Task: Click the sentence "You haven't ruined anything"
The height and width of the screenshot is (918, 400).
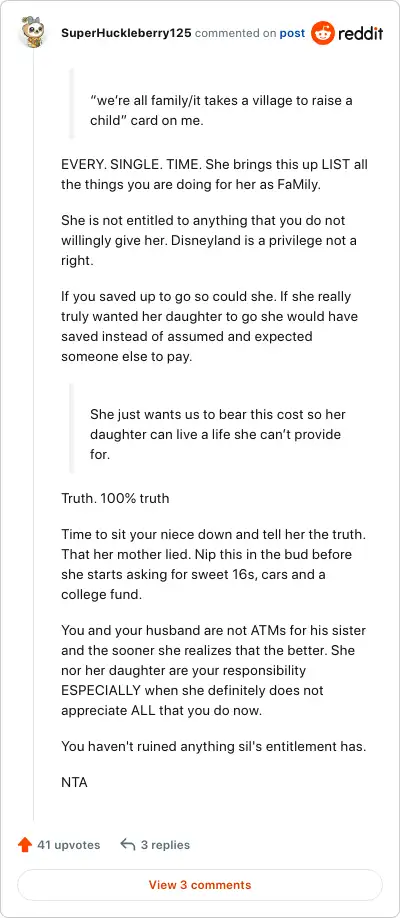Action: pos(213,746)
